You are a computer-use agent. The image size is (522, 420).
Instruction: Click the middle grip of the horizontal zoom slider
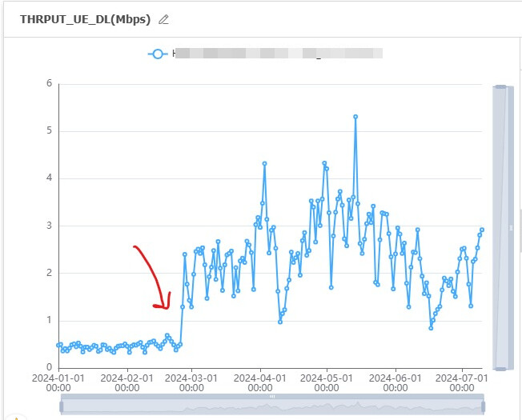[x=272, y=396]
